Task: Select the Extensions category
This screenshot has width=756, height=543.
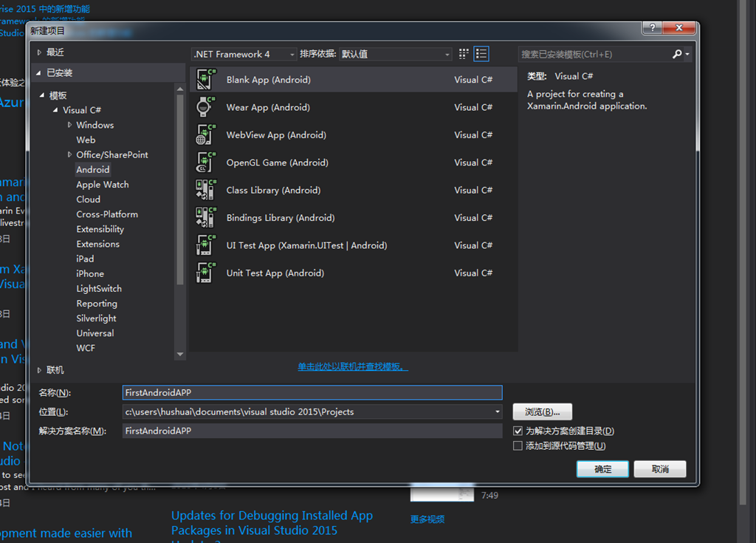Action: 98,244
